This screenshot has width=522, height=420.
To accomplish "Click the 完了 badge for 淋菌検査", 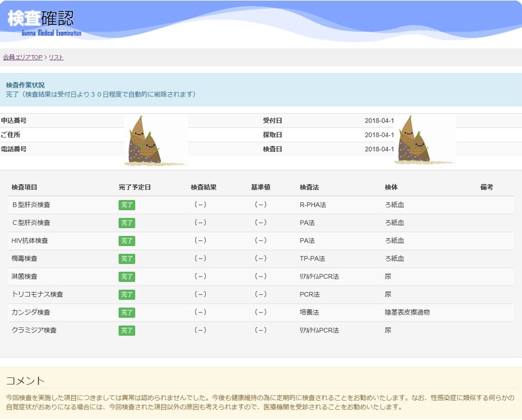I will click(127, 277).
